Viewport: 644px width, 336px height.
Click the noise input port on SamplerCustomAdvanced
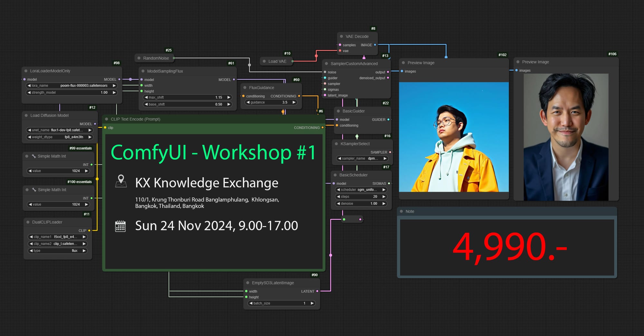click(x=325, y=72)
